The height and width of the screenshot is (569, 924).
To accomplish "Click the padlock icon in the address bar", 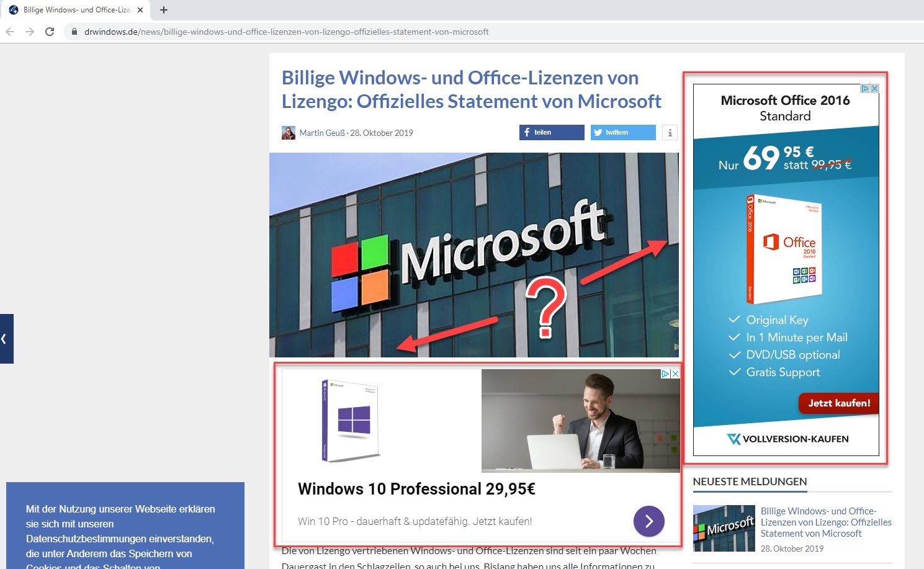I will coord(73,32).
